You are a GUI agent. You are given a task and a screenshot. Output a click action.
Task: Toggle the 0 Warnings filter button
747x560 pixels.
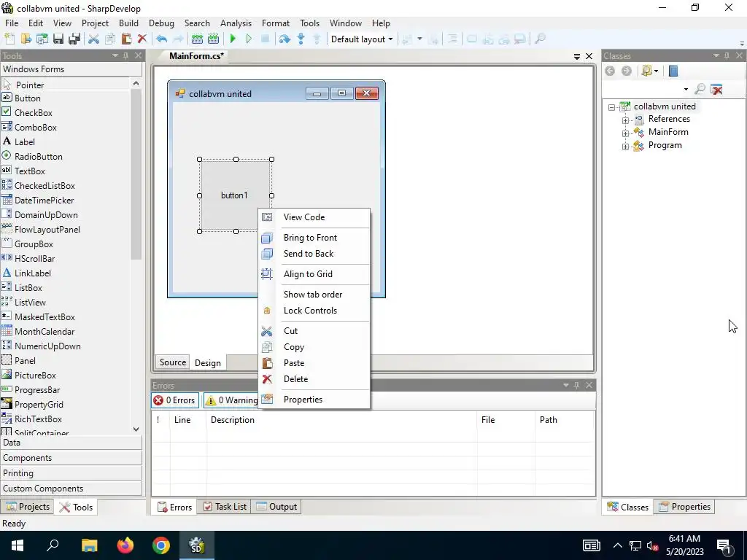coord(231,400)
